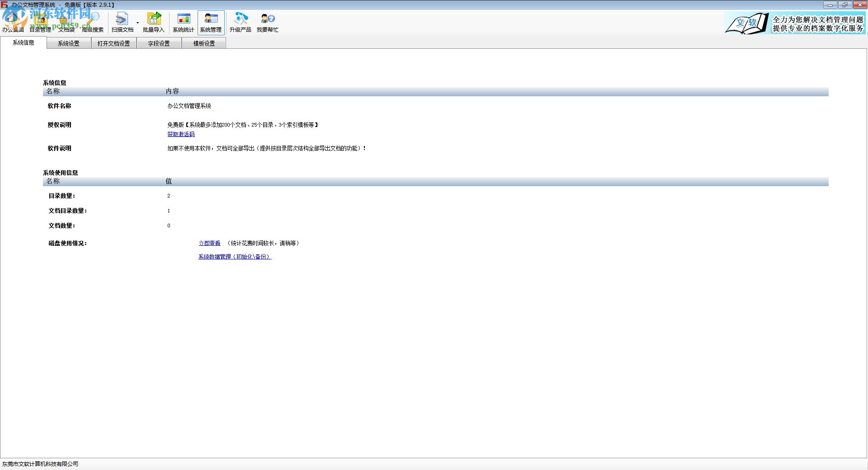Restore down the application window
The image size is (868, 470).
(844, 5)
